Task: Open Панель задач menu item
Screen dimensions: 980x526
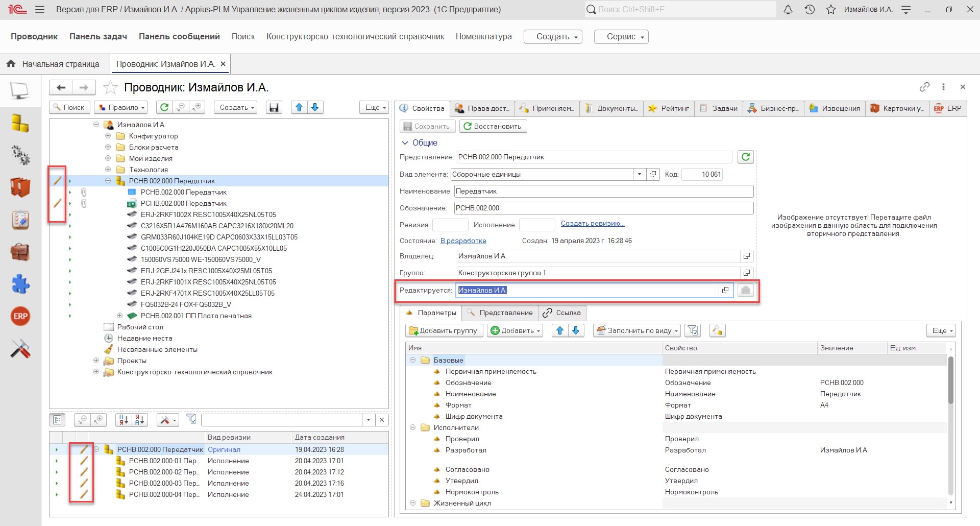Action: 98,37
